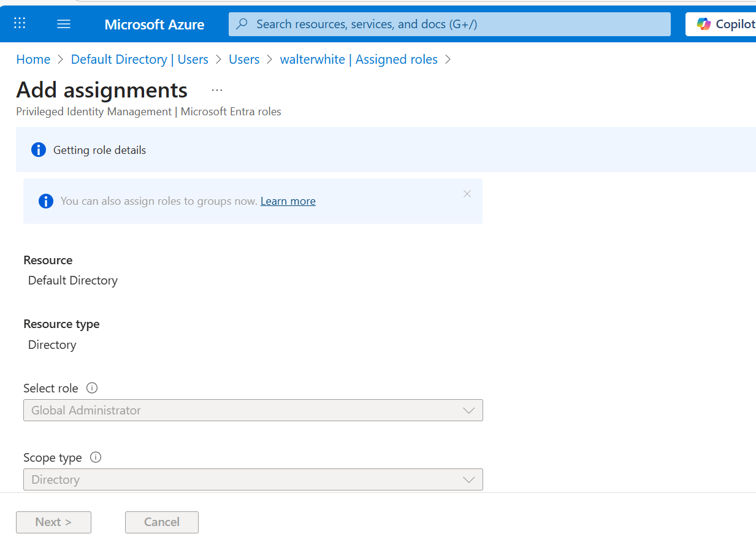Click the Cancel button

161,522
